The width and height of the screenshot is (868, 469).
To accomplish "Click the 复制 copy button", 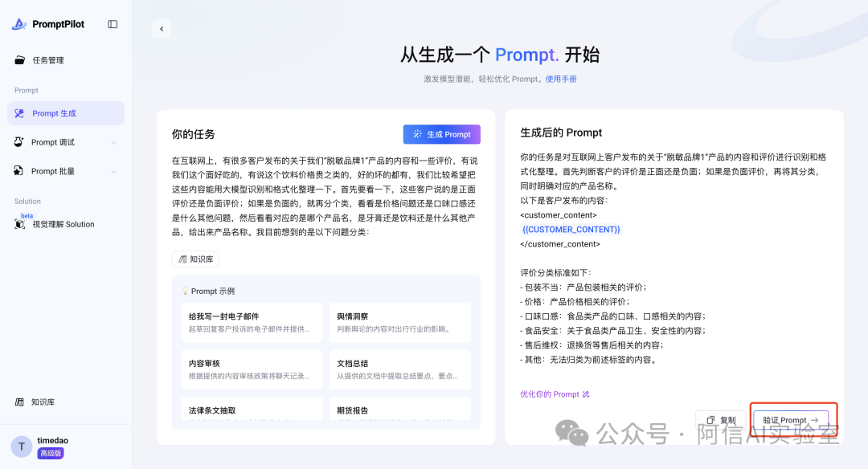I will tap(721, 420).
